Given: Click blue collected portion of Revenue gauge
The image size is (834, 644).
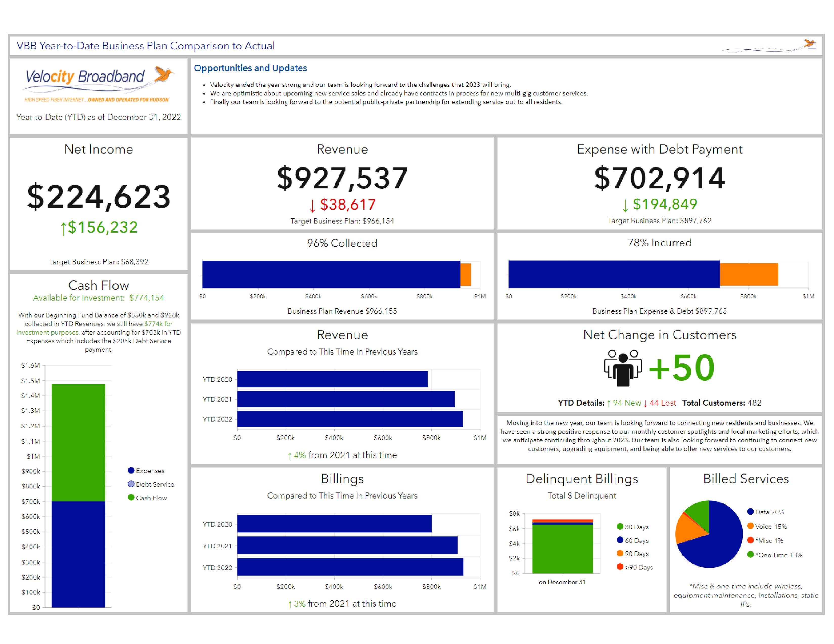Looking at the screenshot, I should pyautogui.click(x=331, y=274).
